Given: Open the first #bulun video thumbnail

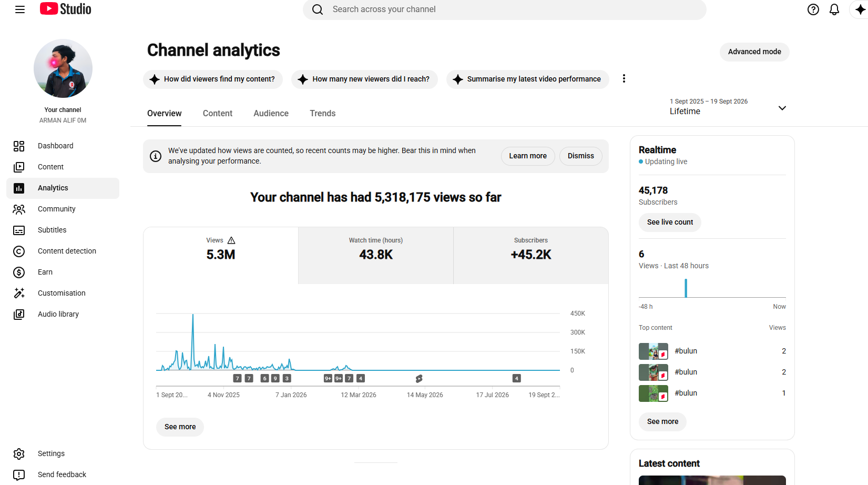Looking at the screenshot, I should coord(653,351).
